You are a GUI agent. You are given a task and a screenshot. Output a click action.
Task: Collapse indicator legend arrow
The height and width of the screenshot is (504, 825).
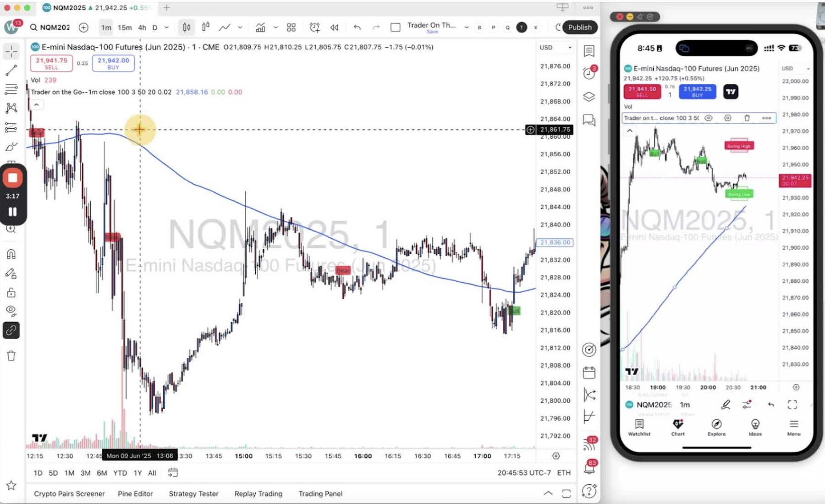pos(36,105)
